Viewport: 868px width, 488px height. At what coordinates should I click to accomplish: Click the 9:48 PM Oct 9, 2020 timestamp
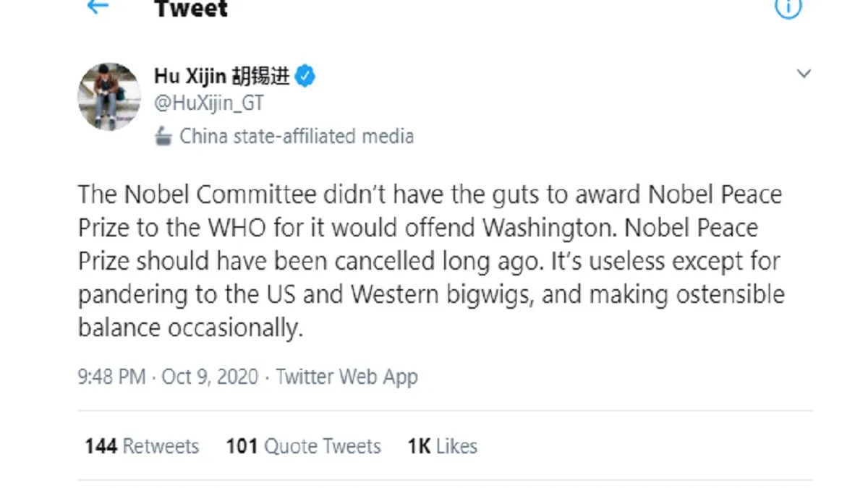168,377
